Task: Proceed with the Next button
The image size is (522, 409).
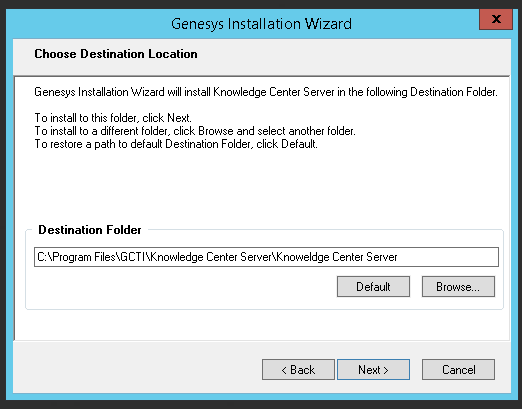Action: [x=373, y=369]
